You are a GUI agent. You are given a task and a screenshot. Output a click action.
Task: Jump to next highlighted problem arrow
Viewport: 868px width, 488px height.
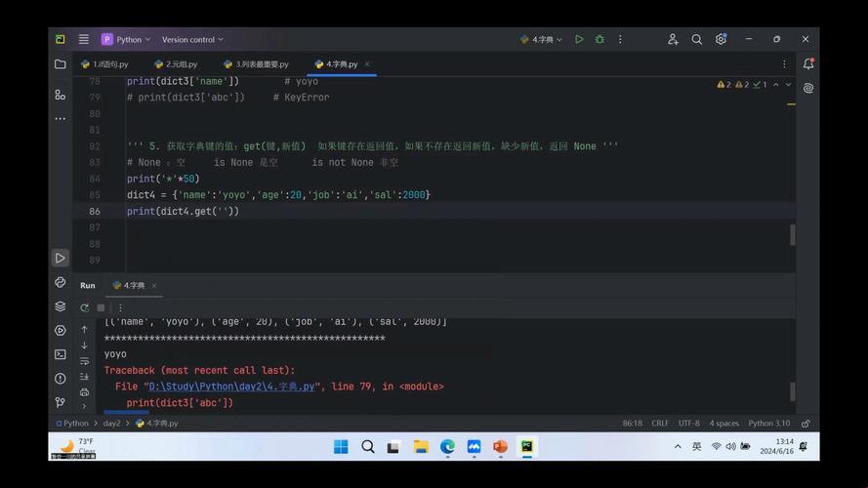788,85
